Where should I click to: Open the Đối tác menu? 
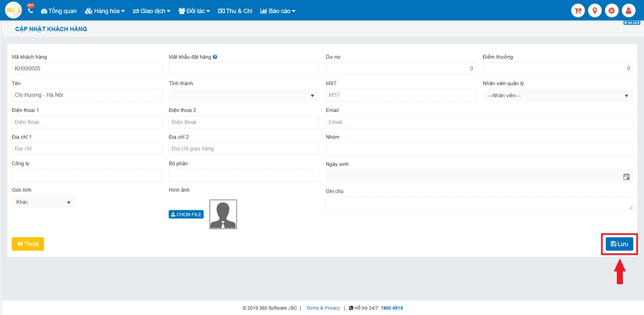pyautogui.click(x=194, y=11)
